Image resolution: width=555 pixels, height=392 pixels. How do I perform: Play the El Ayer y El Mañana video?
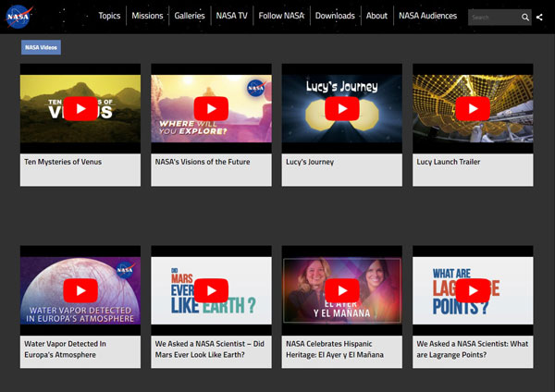tap(342, 290)
